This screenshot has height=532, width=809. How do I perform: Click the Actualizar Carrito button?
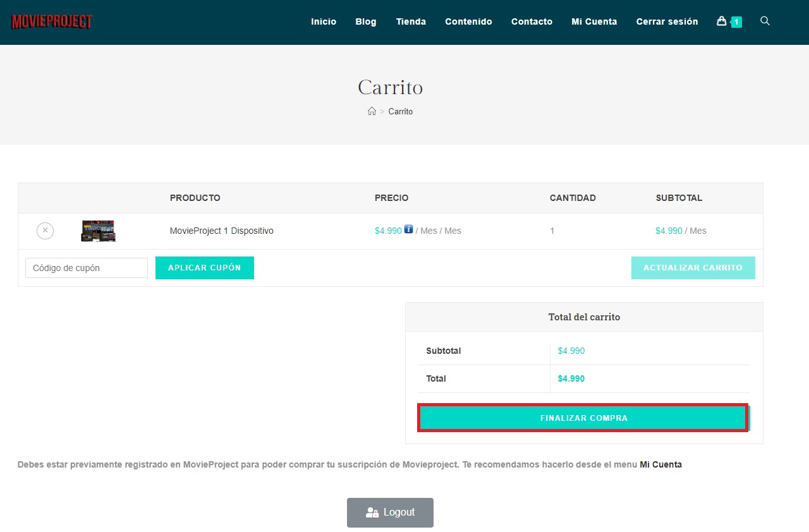click(693, 268)
